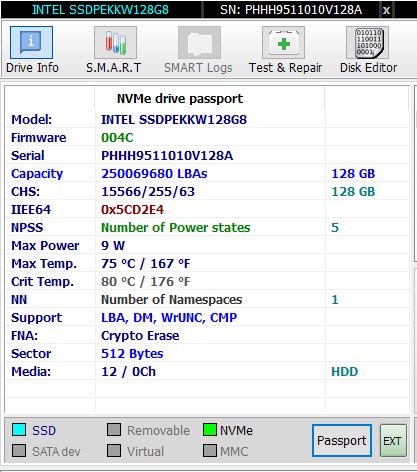This screenshot has height=472, width=417.
Task: Select the Capacity value 250069680 LBAs
Action: point(154,174)
